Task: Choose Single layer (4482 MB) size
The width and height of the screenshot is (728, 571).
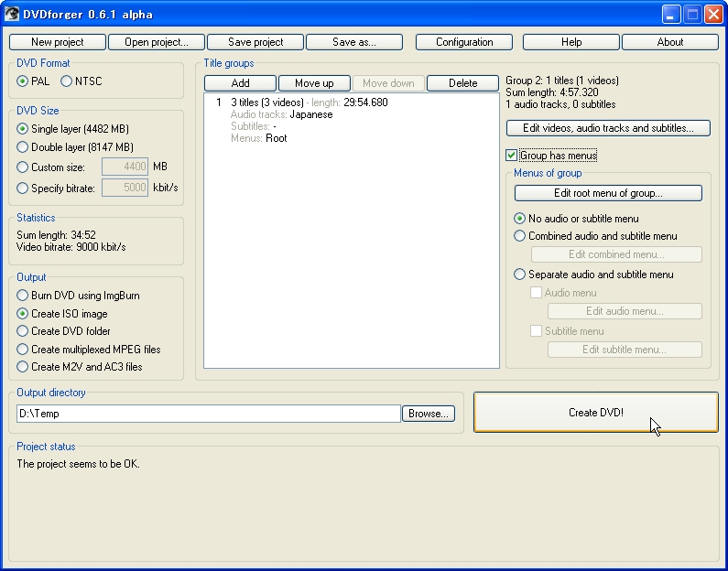Action: coord(22,129)
